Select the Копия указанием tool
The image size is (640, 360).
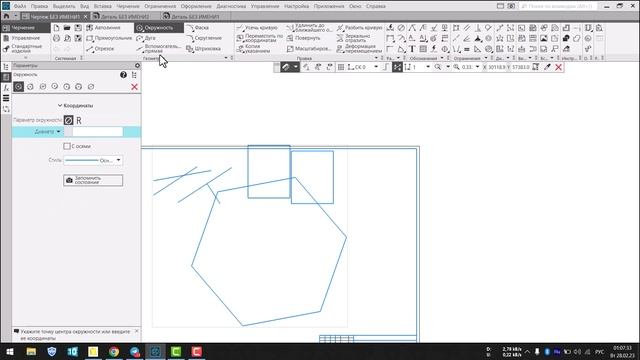(x=253, y=49)
